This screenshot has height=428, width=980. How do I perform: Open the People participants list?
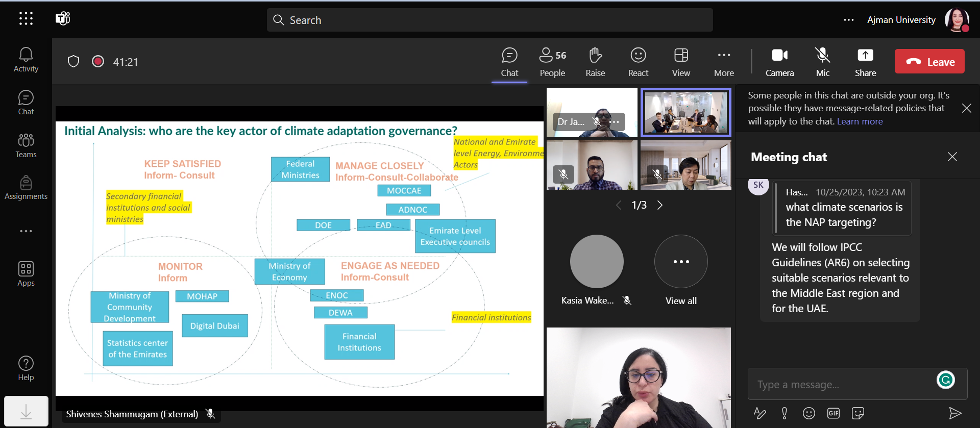[x=552, y=62]
